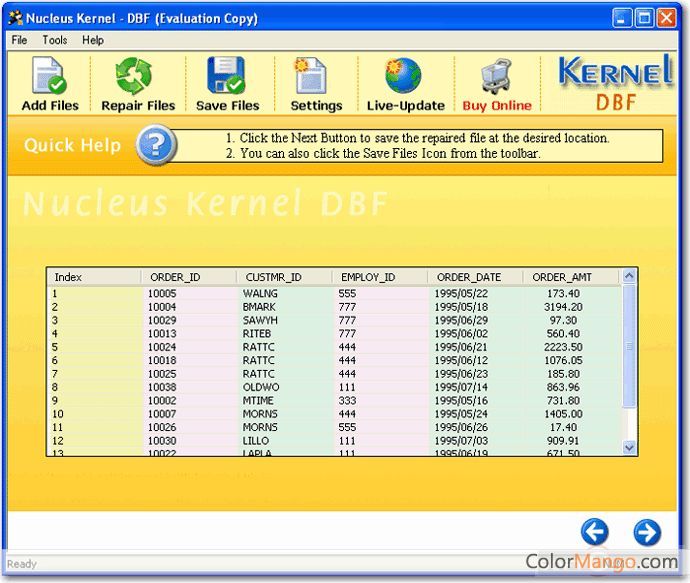The image size is (690, 583).
Task: Click the EMPLOY_ID column header
Action: coord(379,277)
